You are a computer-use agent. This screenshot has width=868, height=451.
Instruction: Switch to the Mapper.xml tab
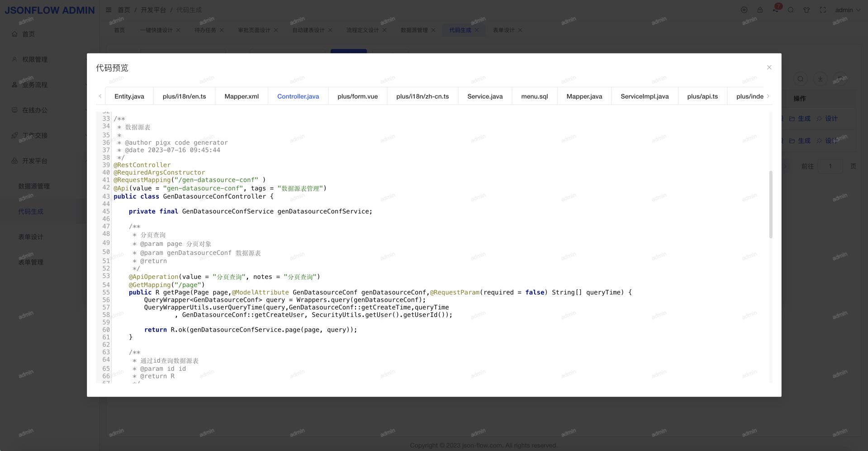pos(242,96)
